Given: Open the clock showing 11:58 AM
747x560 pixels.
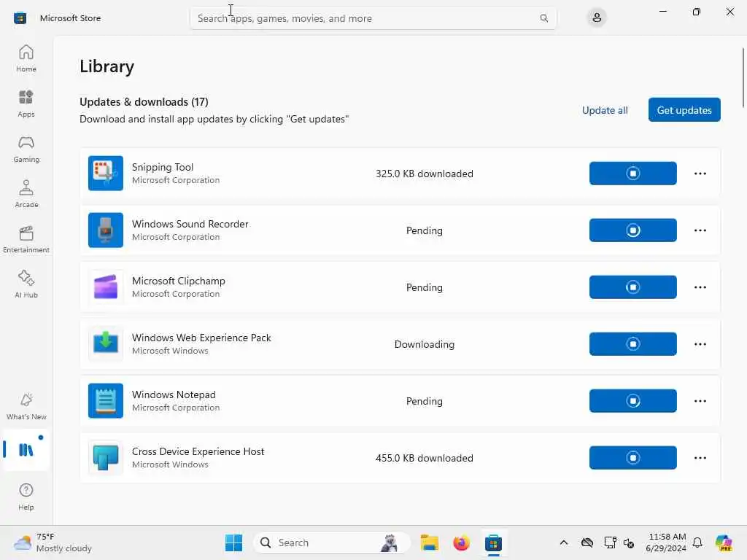Looking at the screenshot, I should pyautogui.click(x=667, y=542).
